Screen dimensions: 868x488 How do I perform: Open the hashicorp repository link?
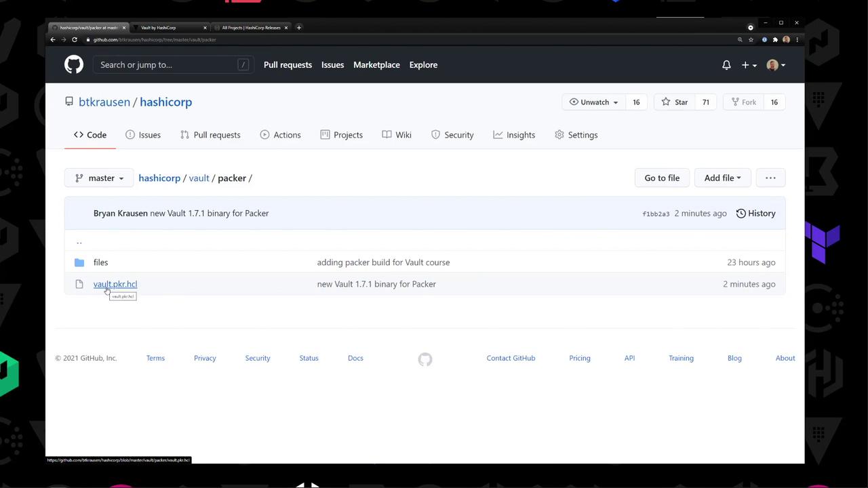166,102
